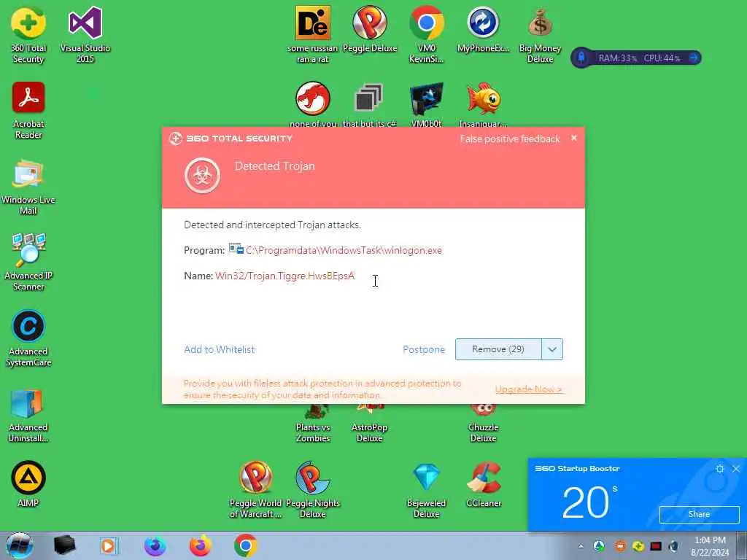Open Firefox in the taskbar

201,545
